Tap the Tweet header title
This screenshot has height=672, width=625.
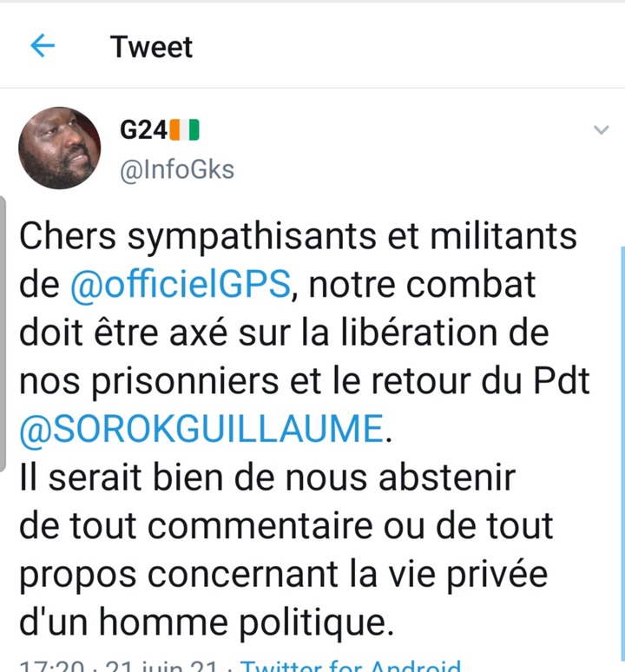(151, 46)
